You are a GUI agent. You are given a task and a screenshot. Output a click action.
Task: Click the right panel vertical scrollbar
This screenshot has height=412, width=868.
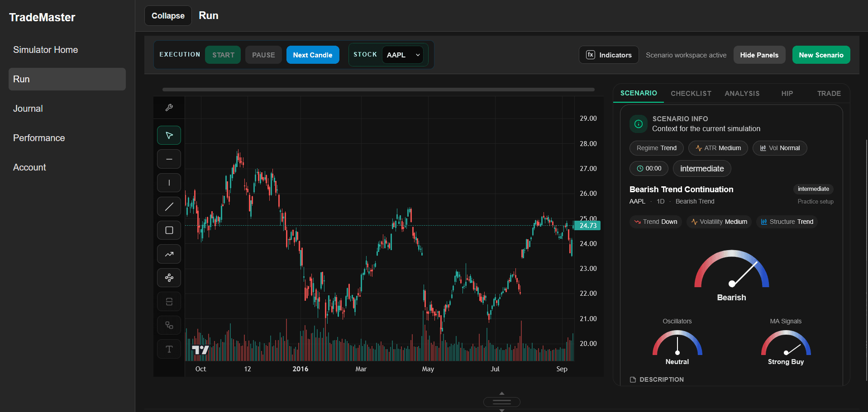pyautogui.click(x=867, y=260)
